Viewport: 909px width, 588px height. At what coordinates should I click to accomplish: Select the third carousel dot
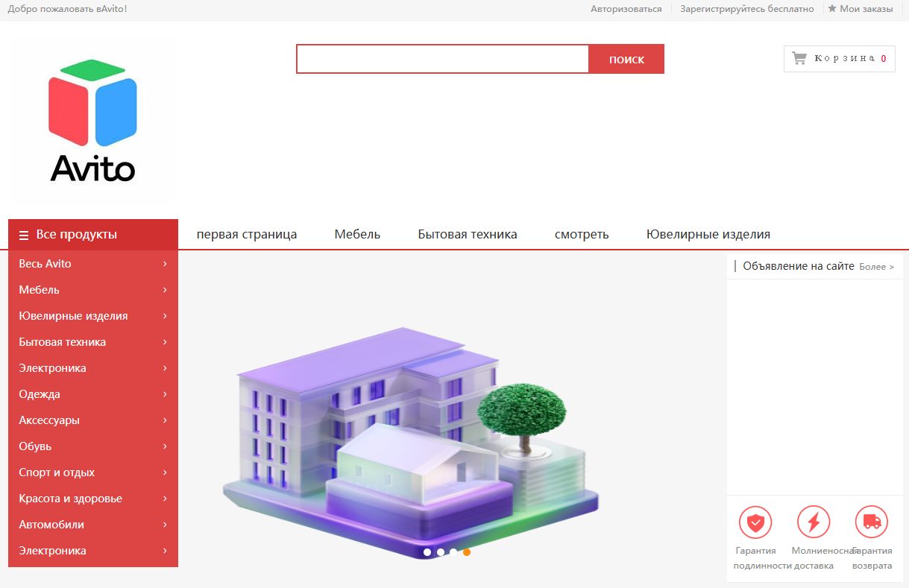pos(453,552)
